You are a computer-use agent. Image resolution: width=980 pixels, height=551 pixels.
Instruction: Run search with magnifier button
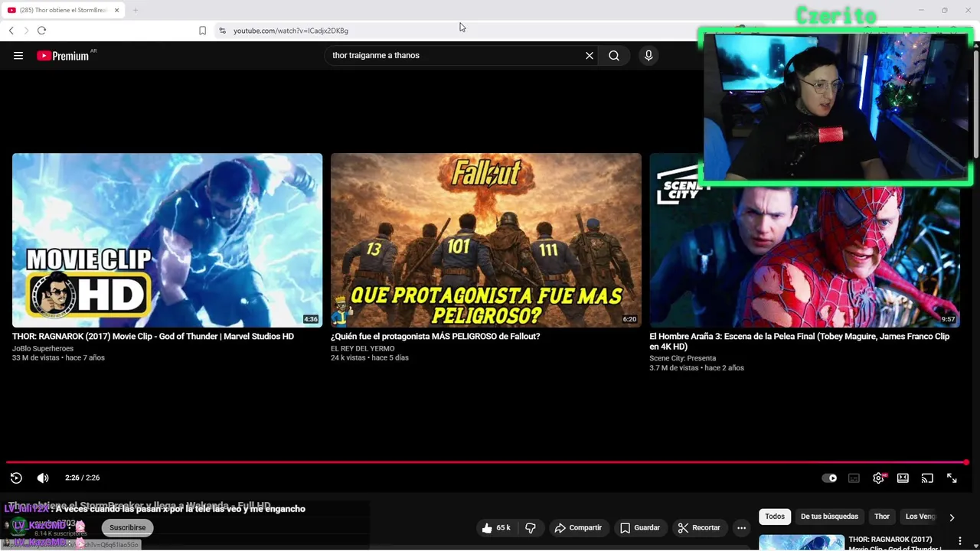(614, 55)
